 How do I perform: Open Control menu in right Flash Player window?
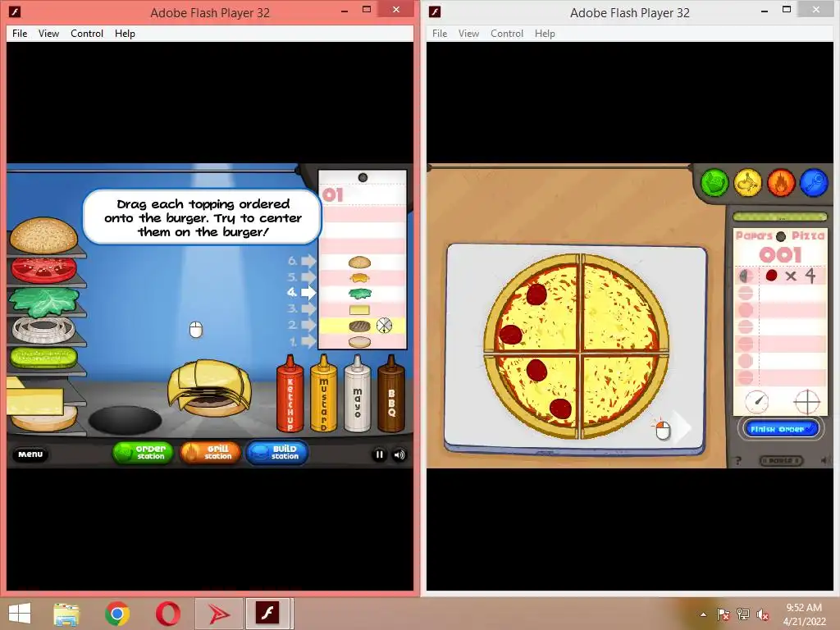507,33
